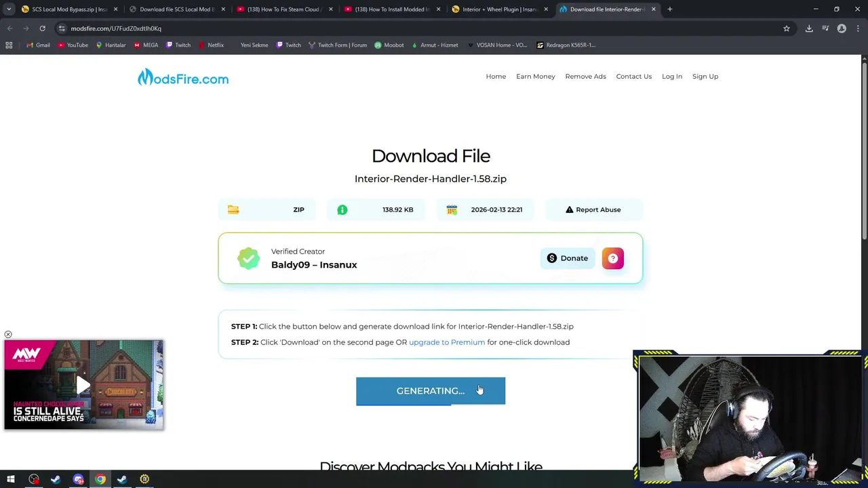Reload the current page

42,28
